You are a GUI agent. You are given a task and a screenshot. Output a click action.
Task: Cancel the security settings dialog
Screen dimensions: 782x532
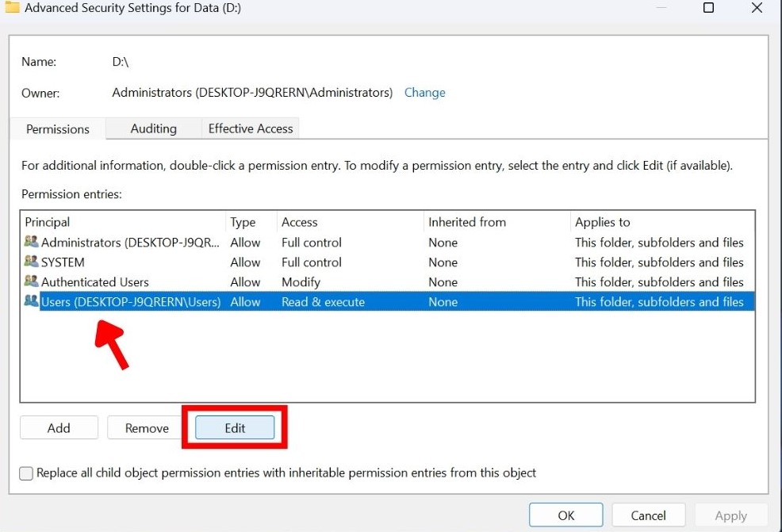tap(648, 515)
